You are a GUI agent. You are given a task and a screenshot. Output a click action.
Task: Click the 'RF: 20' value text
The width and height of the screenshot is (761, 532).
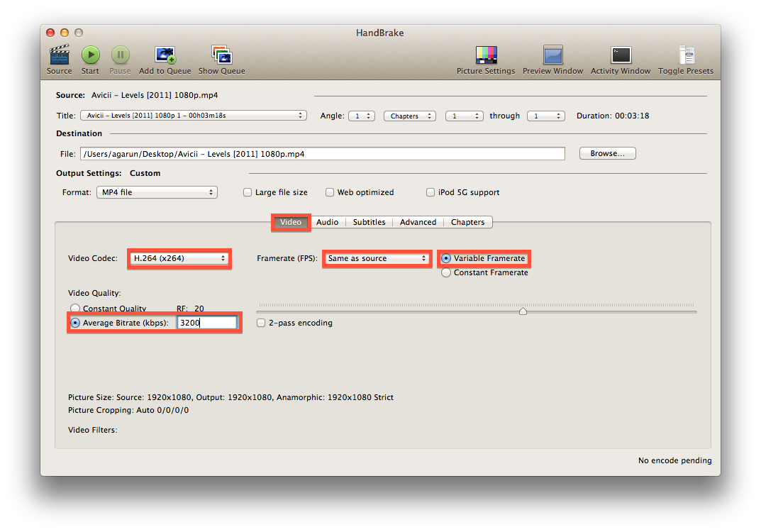click(x=190, y=309)
